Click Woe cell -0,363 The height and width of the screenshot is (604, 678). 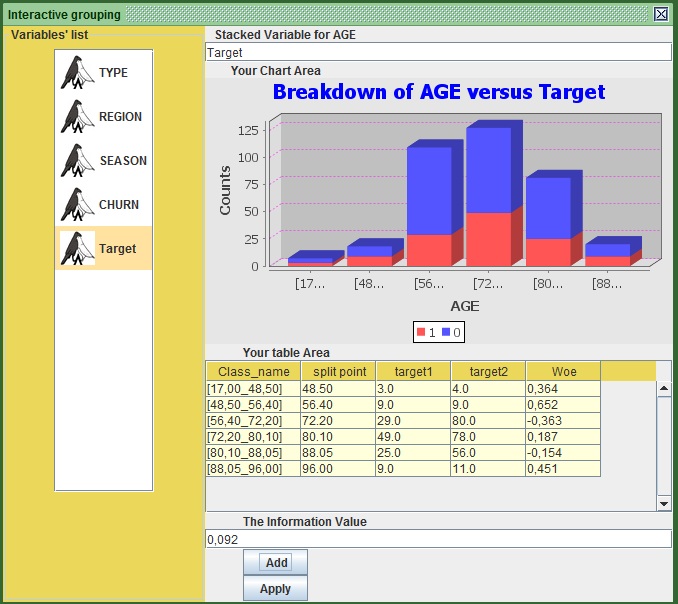(x=563, y=421)
